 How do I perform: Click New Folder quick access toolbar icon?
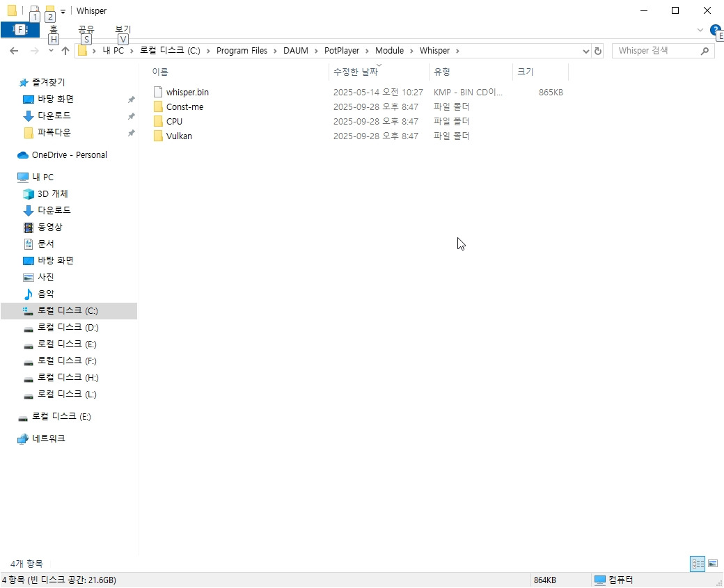[x=50, y=10]
